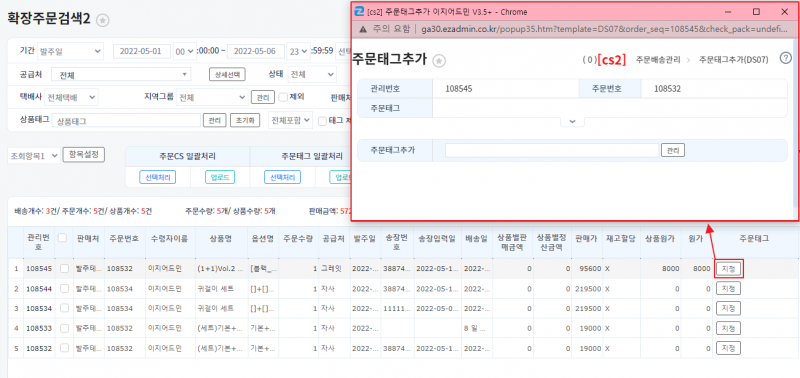Open the 택배사 전체택배 dropdown
This screenshot has height=378, width=800.
click(x=71, y=97)
